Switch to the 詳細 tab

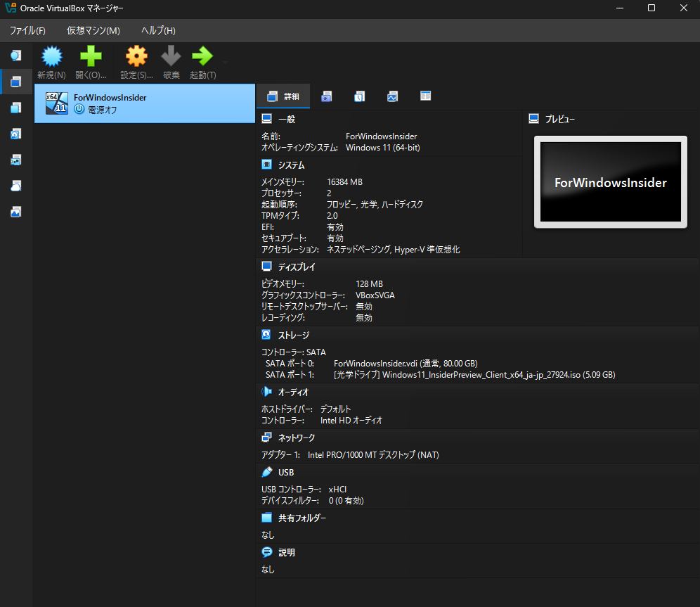(x=283, y=96)
